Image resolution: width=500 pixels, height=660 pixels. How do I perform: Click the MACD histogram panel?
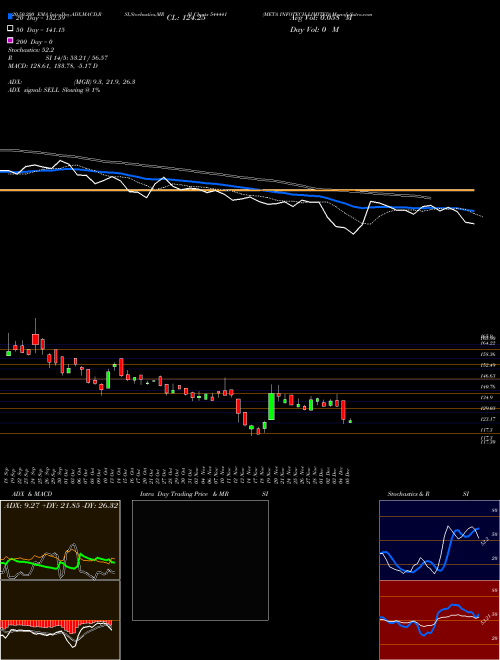60,620
